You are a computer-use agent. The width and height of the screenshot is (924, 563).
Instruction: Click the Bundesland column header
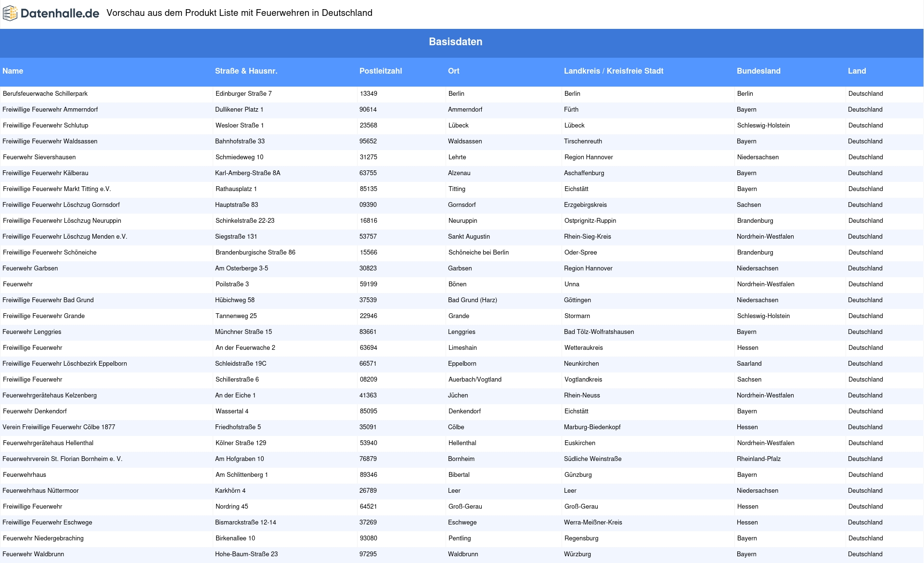[758, 71]
